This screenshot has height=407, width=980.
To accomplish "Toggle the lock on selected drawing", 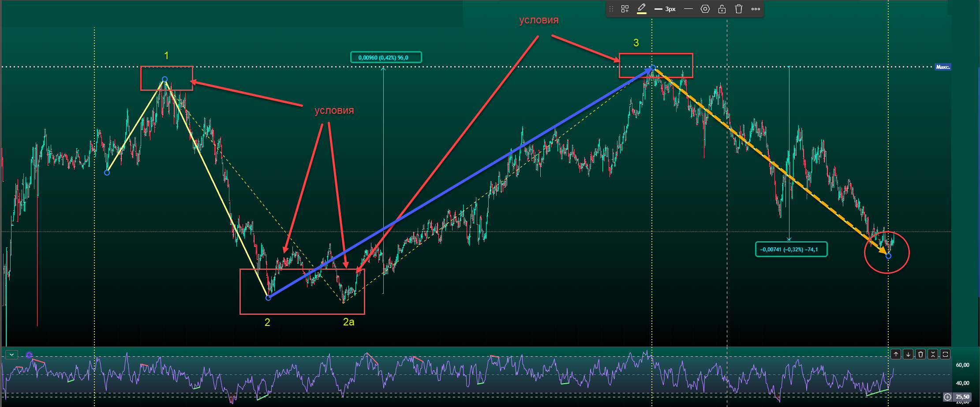I will point(722,9).
